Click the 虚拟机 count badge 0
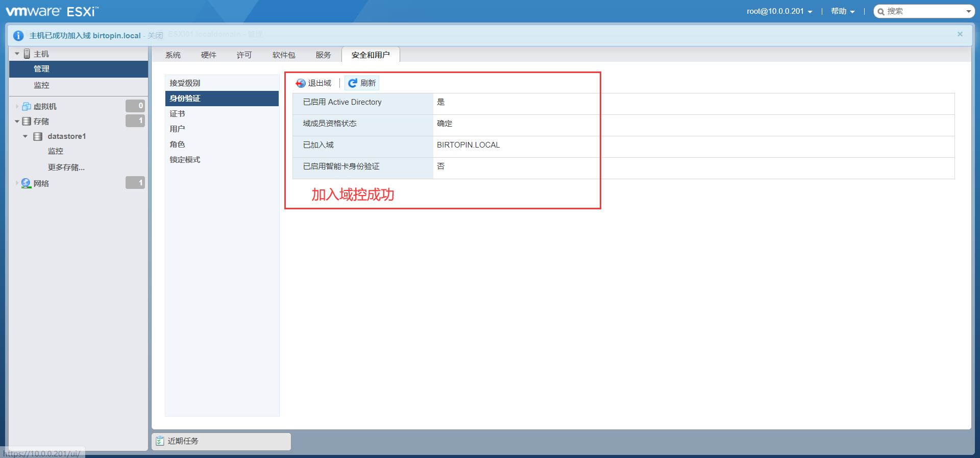The width and height of the screenshot is (980, 458). pos(135,106)
